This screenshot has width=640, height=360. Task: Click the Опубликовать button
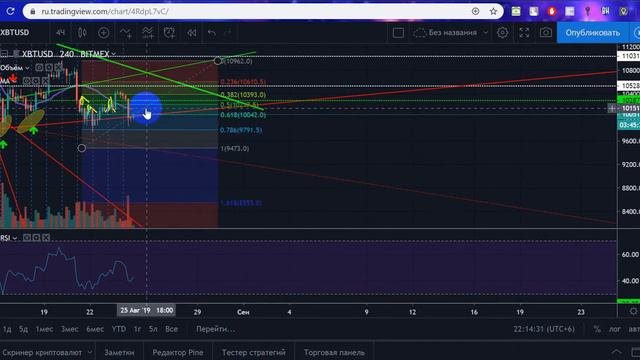(593, 33)
